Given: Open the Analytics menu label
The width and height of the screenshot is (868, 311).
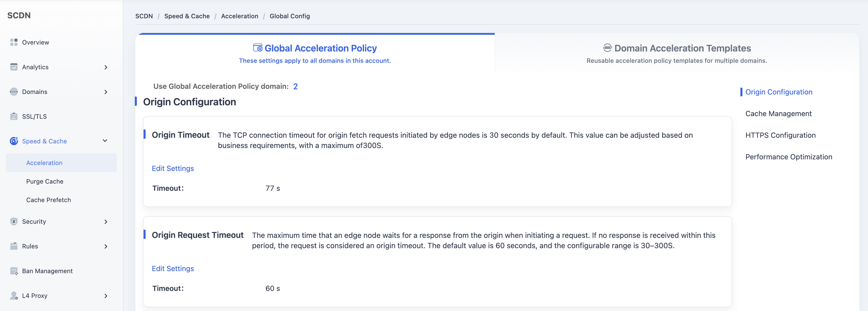Looking at the screenshot, I should coord(36,67).
